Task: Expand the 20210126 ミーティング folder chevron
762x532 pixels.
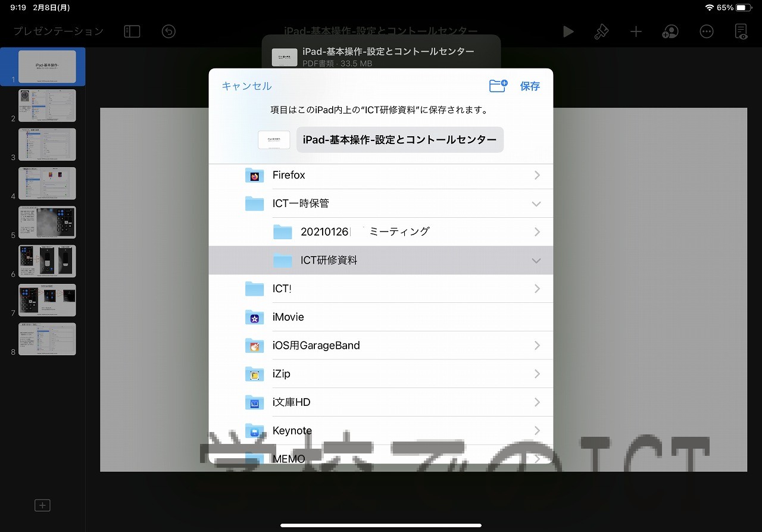Action: (x=537, y=232)
